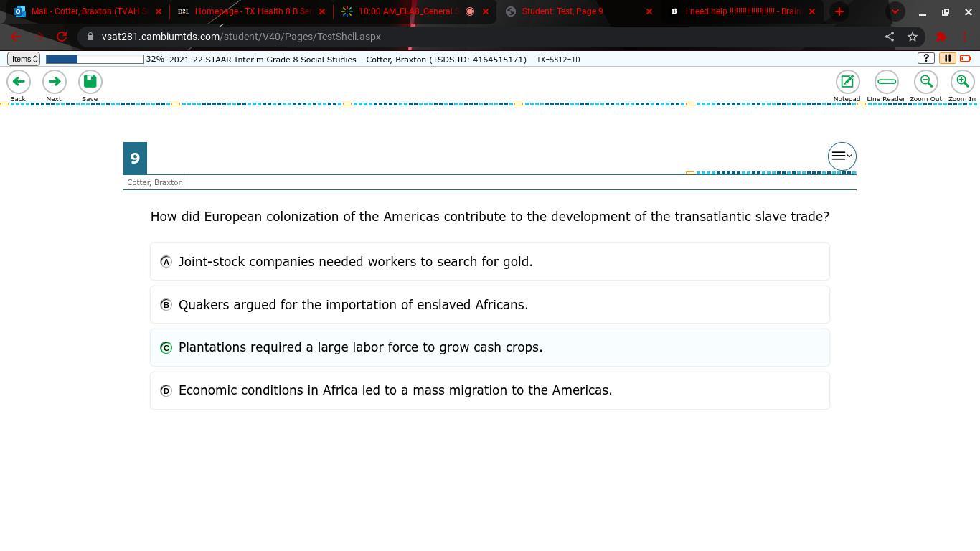Close the Mail - Cotter, Braxton tab
Image resolution: width=980 pixels, height=551 pixels.
pyautogui.click(x=159, y=11)
